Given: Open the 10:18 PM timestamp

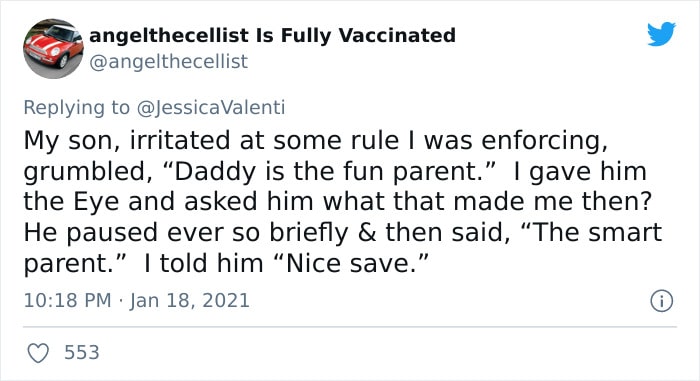Looking at the screenshot, I should 67,300.
